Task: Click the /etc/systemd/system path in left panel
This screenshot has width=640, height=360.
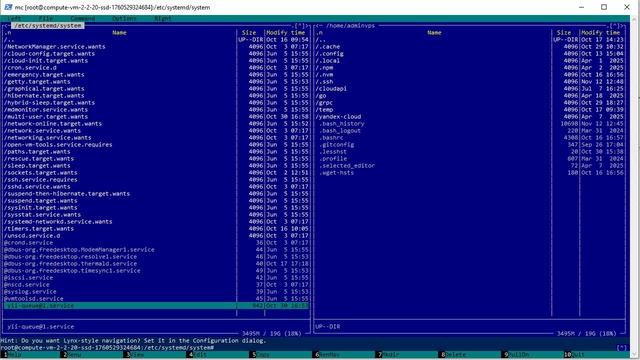Action: point(48,25)
